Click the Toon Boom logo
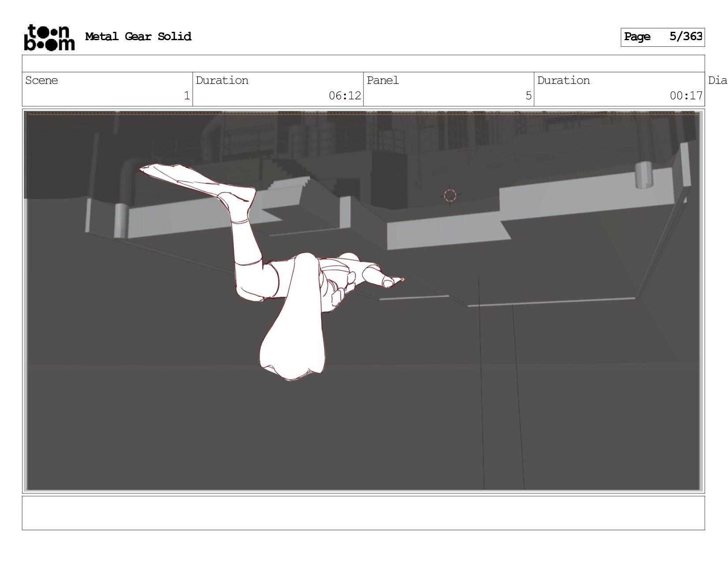The height and width of the screenshot is (563, 728). [49, 38]
